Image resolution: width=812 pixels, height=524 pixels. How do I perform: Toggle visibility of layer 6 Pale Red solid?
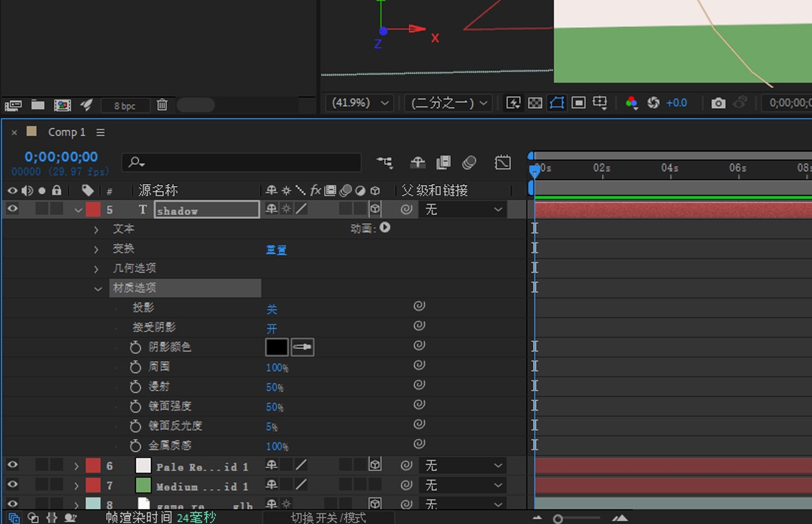[12, 465]
